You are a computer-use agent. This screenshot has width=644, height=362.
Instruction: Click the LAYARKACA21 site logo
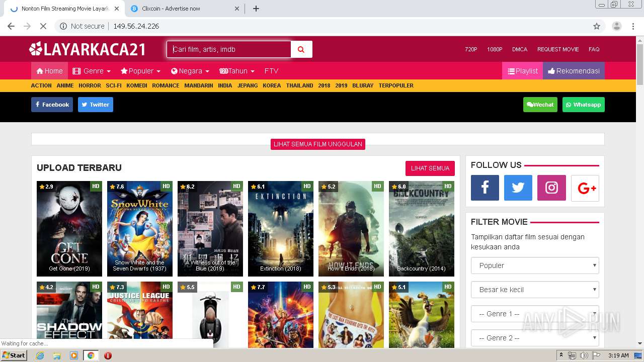click(x=88, y=49)
